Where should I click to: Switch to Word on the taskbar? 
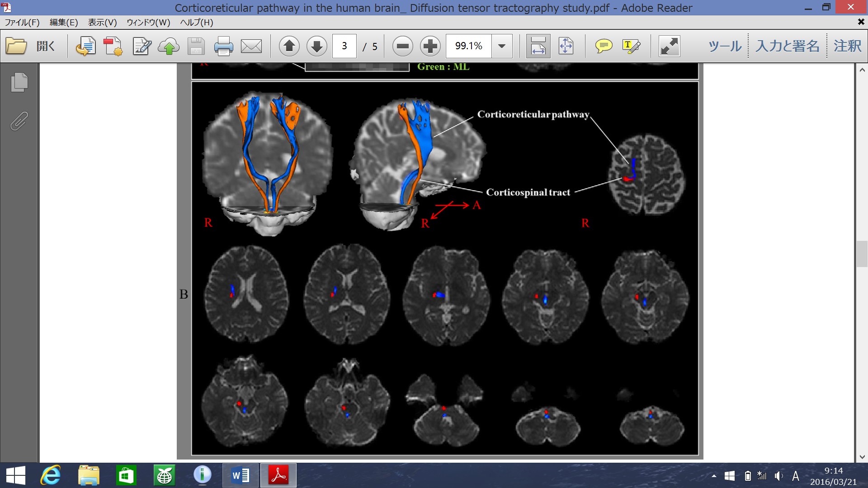coord(240,475)
